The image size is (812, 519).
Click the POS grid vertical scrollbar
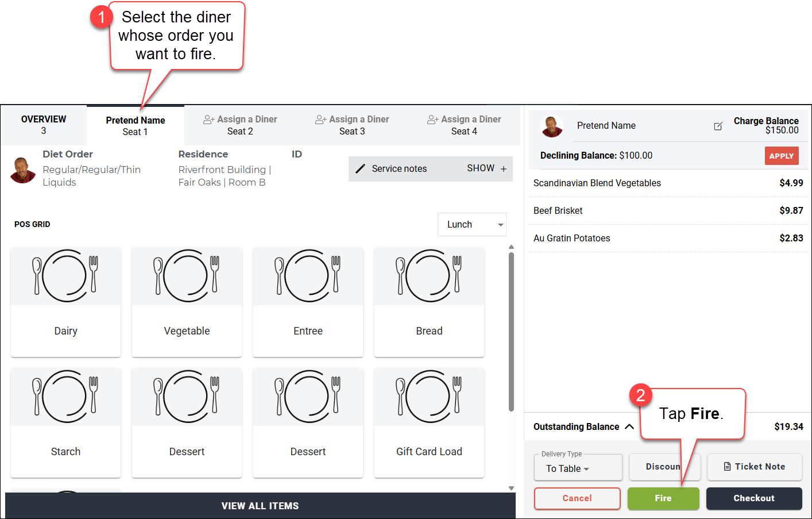(x=511, y=332)
